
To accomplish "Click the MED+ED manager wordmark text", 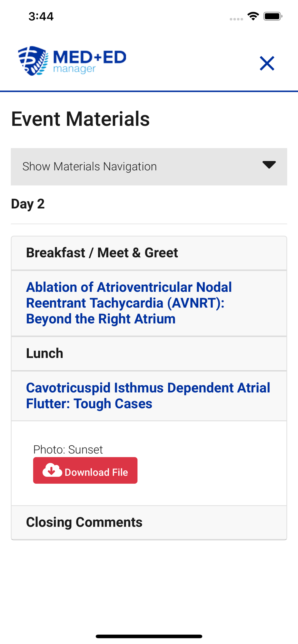I will pyautogui.click(x=90, y=61).
